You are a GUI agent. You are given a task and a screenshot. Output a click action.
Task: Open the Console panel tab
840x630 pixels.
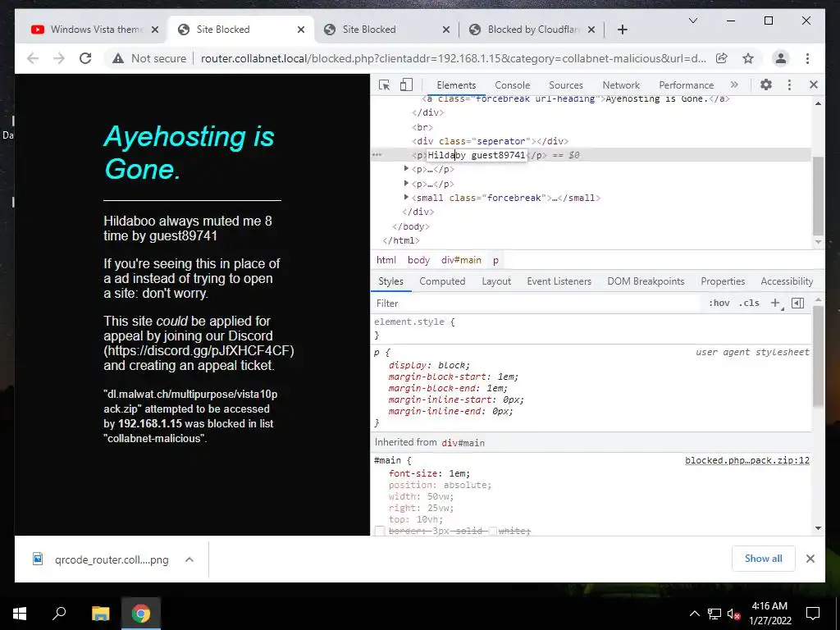tap(512, 85)
